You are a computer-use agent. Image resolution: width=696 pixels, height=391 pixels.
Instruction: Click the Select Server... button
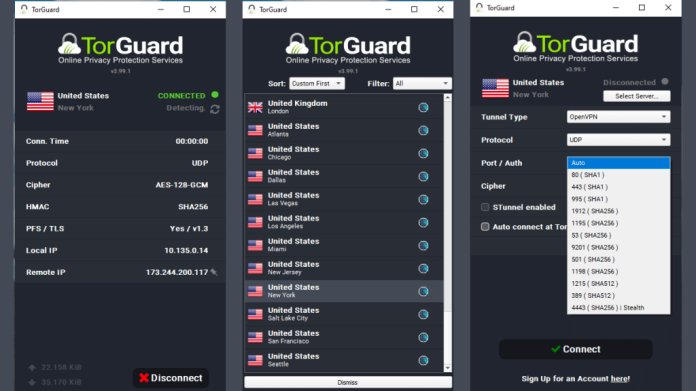[x=637, y=96]
